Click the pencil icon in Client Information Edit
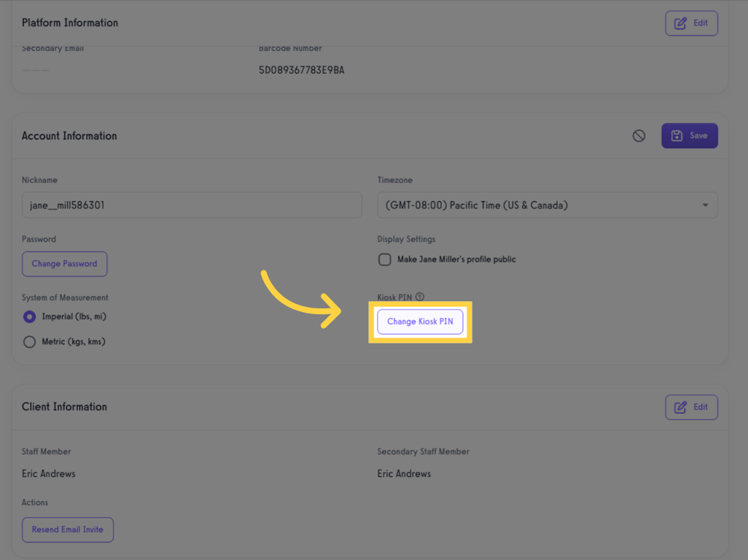This screenshot has width=748, height=560. coord(680,407)
